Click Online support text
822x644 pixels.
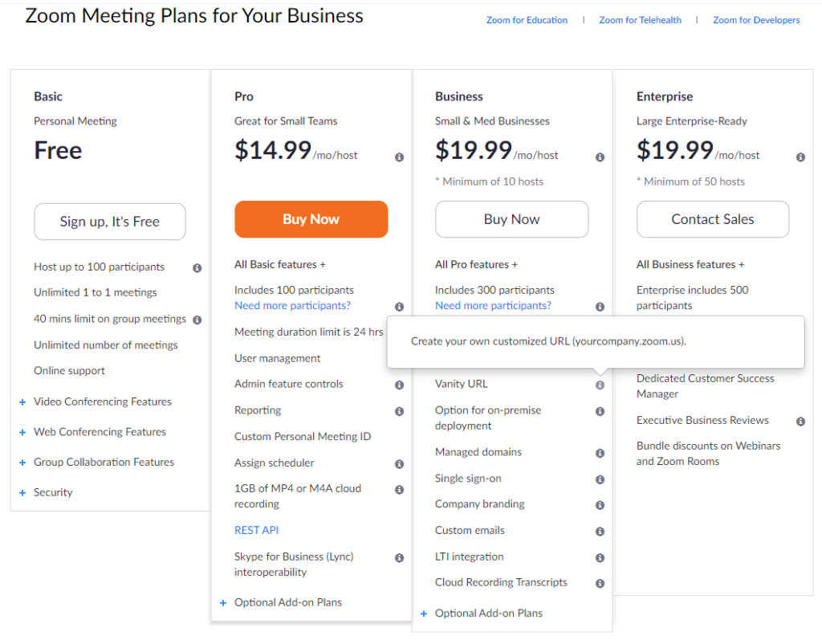69,371
